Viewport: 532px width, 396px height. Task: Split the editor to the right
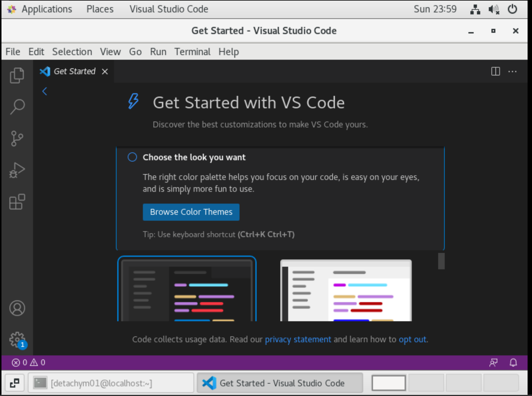click(495, 71)
